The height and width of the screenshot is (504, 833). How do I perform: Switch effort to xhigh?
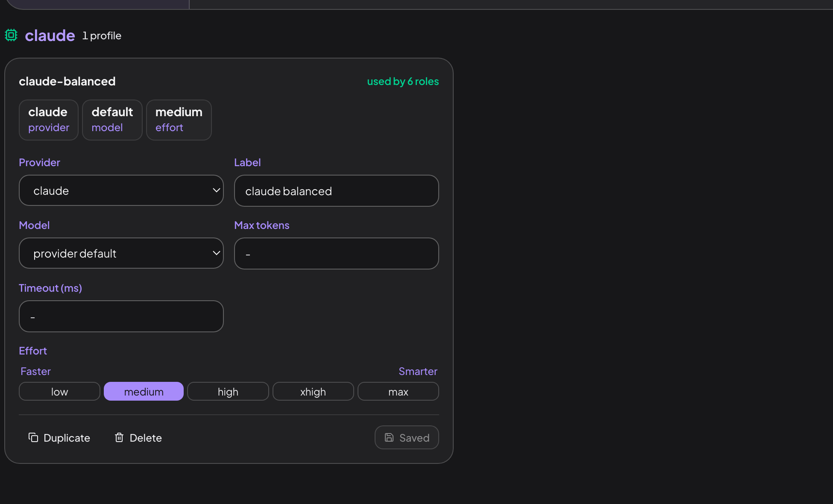tap(313, 391)
